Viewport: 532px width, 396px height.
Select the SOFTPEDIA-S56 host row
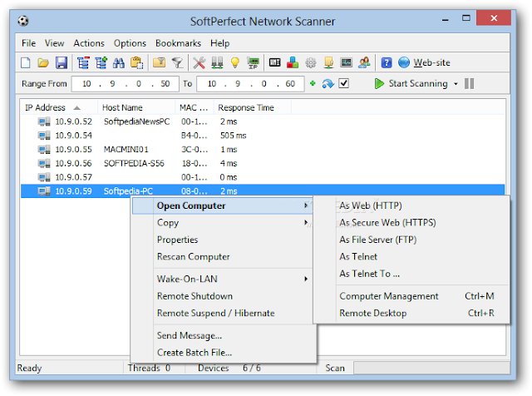(263, 163)
